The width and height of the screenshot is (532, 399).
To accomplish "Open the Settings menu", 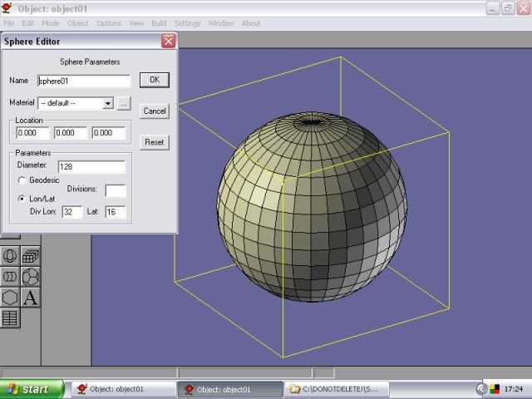I will click(187, 23).
